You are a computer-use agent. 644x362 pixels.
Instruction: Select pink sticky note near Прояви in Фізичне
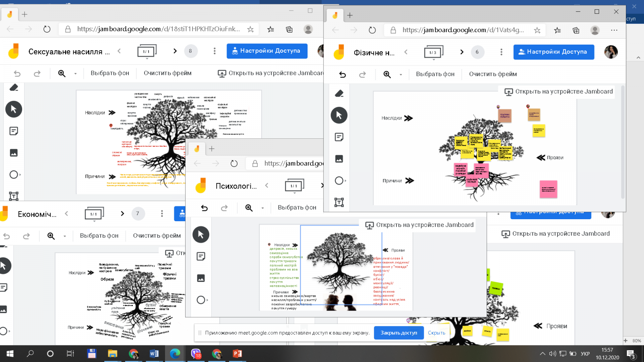click(x=548, y=189)
